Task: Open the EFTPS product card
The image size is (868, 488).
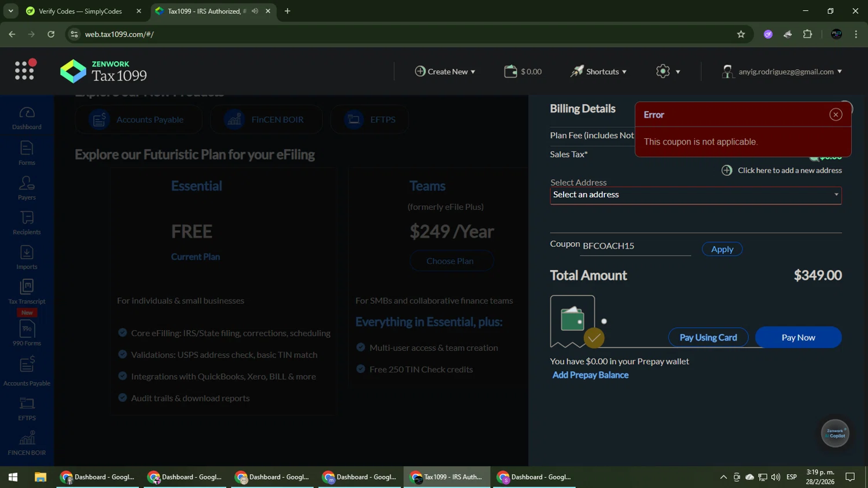Action: click(370, 120)
